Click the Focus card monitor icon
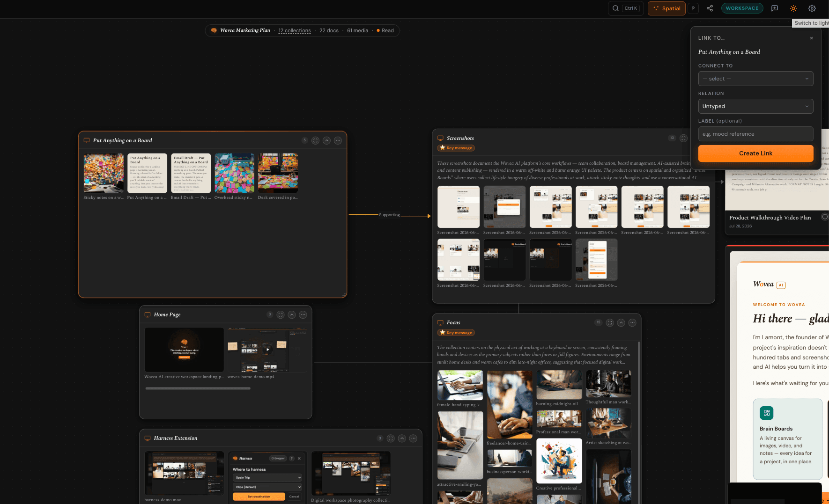This screenshot has width=829, height=504. (440, 322)
